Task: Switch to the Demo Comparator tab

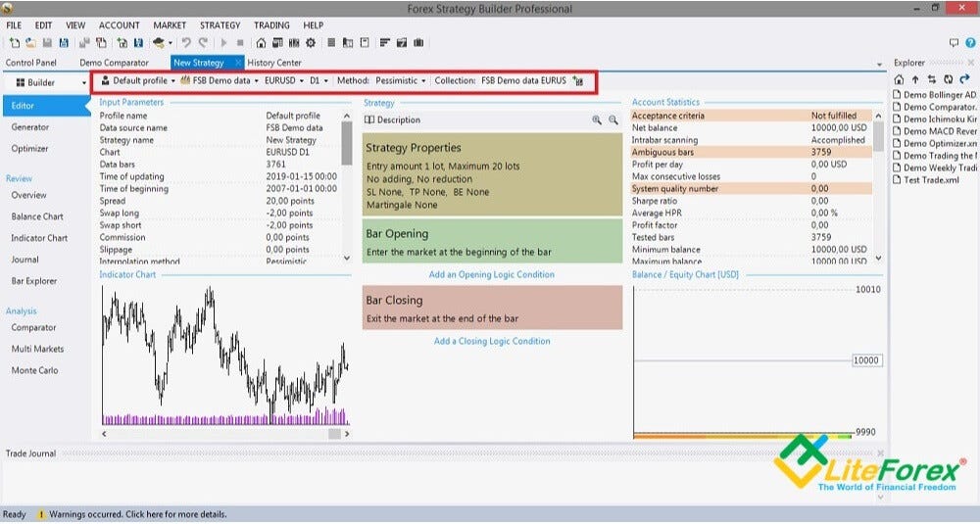Action: pyautogui.click(x=115, y=63)
